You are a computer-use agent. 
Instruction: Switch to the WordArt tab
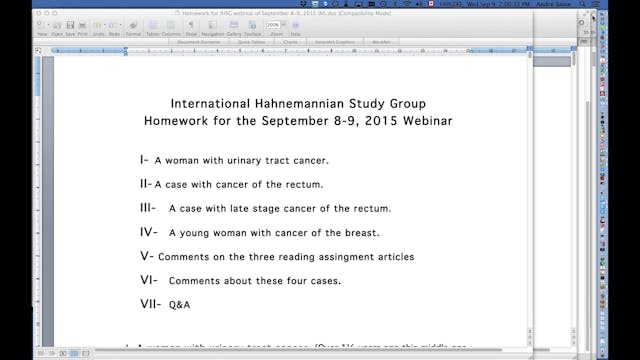click(x=381, y=42)
